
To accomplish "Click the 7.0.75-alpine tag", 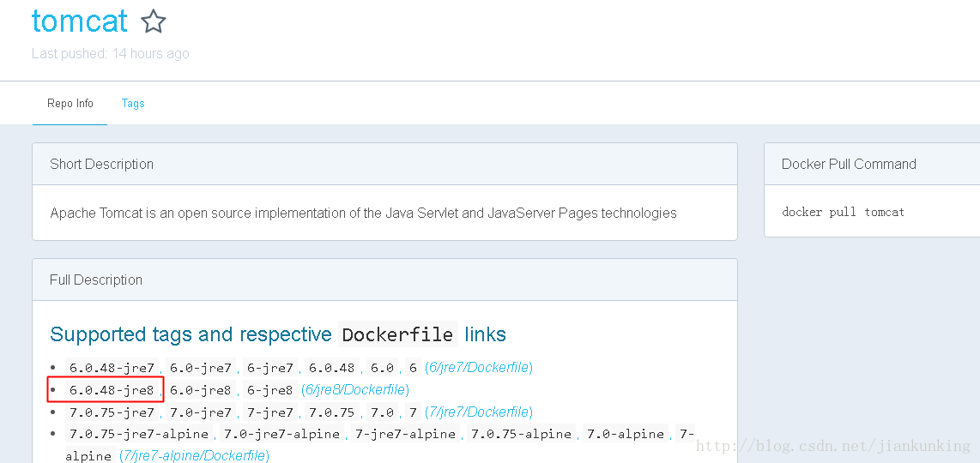I will pos(521,434).
